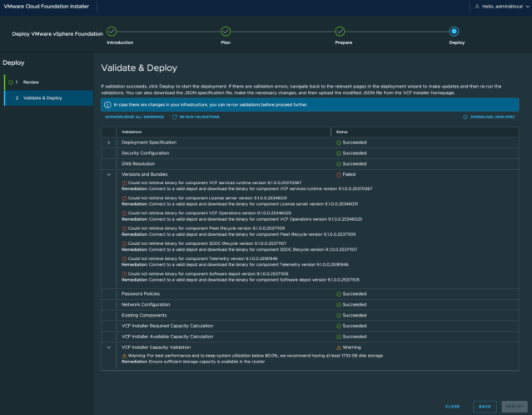Image resolution: width=532 pixels, height=415 pixels.
Task: Click error icon for Software depot message
Action: pyautogui.click(x=124, y=274)
